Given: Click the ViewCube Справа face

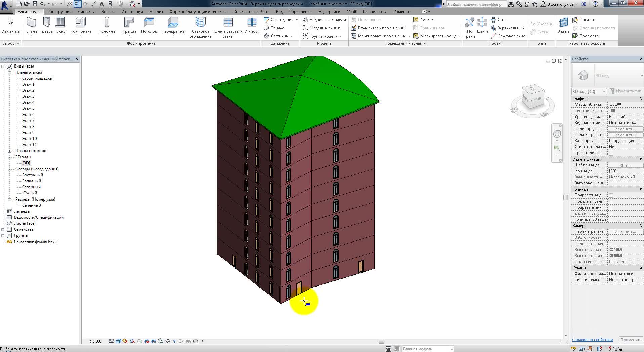Looking at the screenshot, I should (536, 100).
